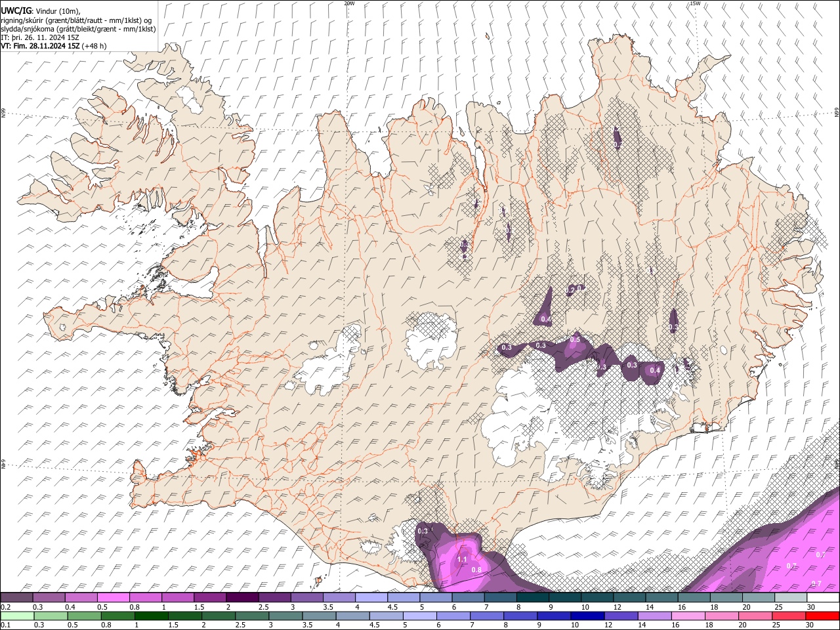Select the dark teal 8–9 snow legend swatch
The height and width of the screenshot is (630, 840).
pos(532,598)
